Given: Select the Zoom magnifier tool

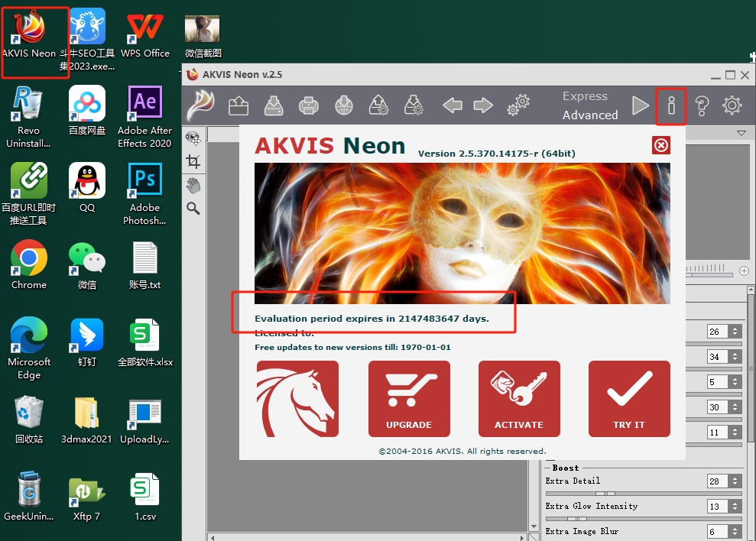Looking at the screenshot, I should [193, 209].
